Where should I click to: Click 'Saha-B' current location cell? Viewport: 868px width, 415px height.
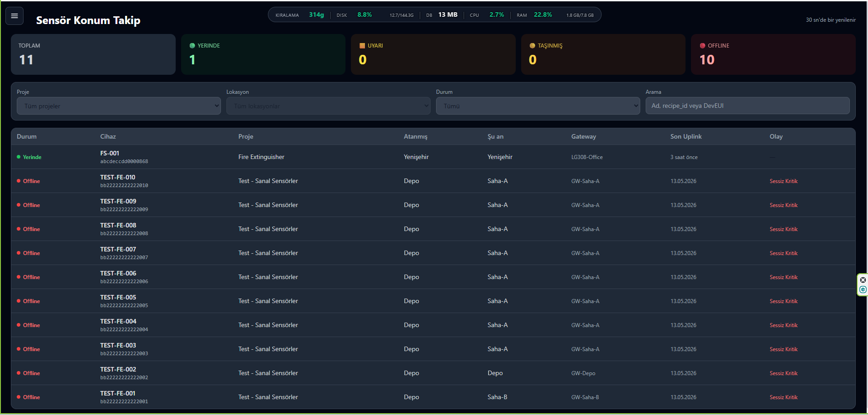497,397
